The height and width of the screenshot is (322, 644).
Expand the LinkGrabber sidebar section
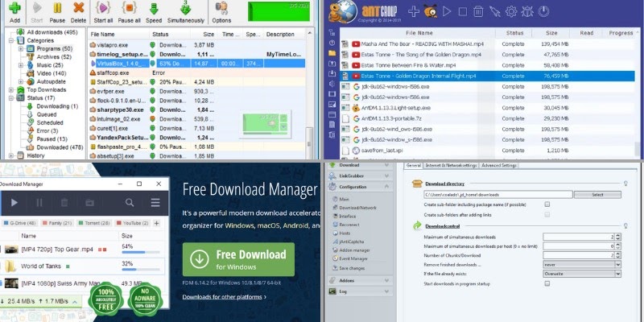387,175
